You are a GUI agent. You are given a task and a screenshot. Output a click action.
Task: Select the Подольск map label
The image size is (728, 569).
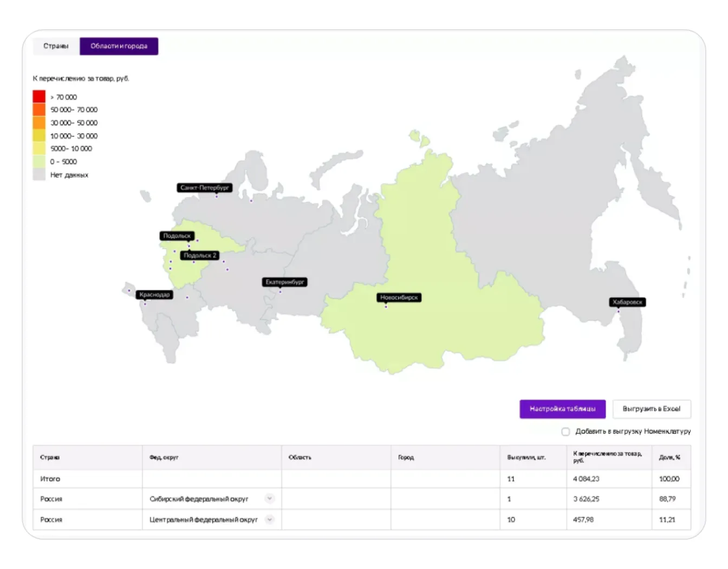point(177,236)
